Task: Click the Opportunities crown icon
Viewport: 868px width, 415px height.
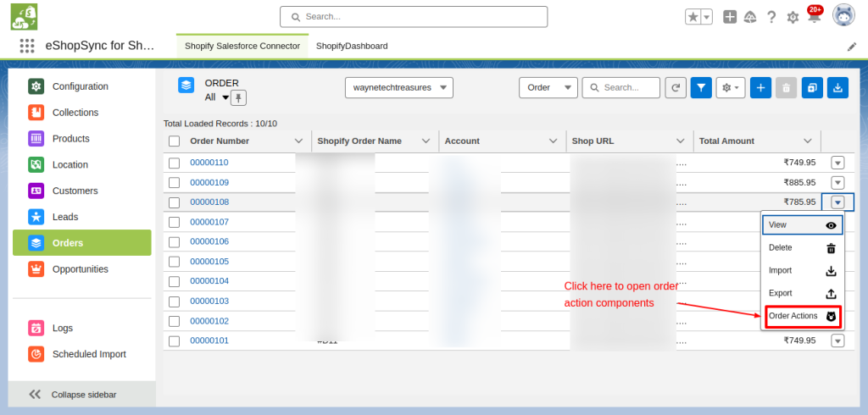Action: pyautogui.click(x=36, y=269)
